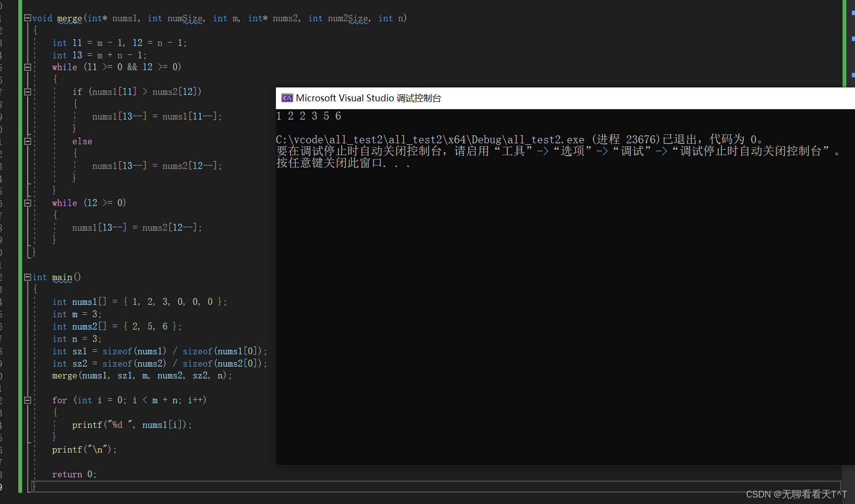Click the 'int l3 = m + n - 1;' line

(x=99, y=55)
